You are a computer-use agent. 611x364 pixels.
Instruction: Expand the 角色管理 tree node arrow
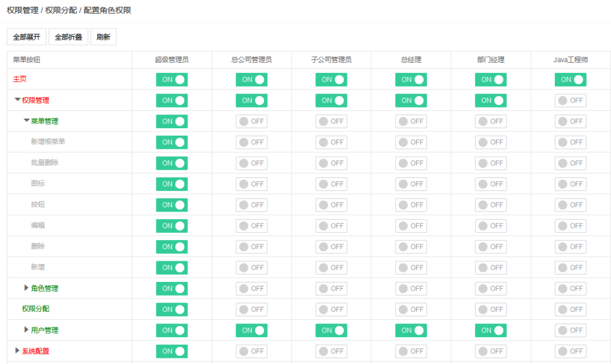[26, 288]
